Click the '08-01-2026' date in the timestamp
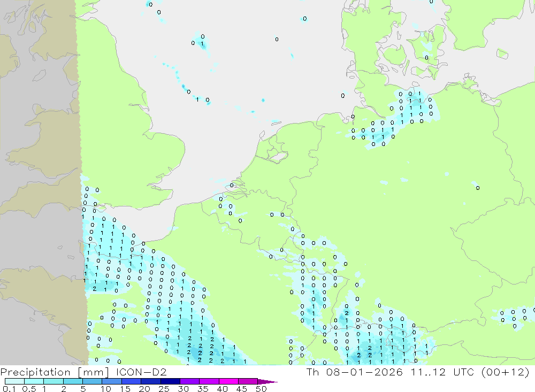The width and height of the screenshot is (535, 392). pos(364,372)
